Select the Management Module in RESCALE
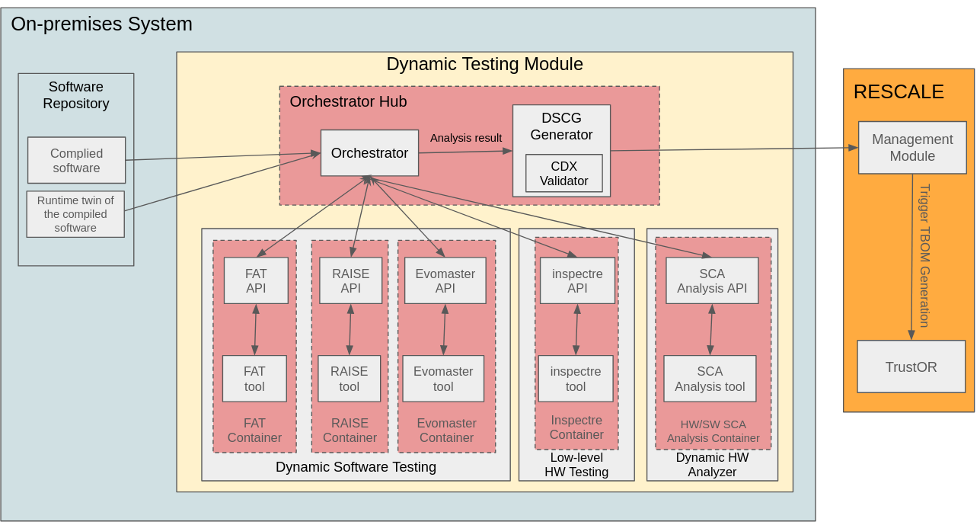 [x=911, y=147]
